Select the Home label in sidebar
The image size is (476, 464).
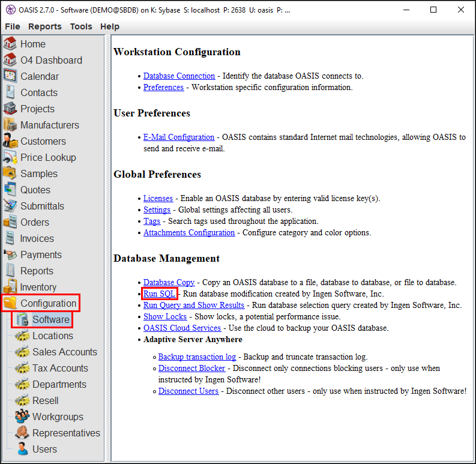coord(33,44)
